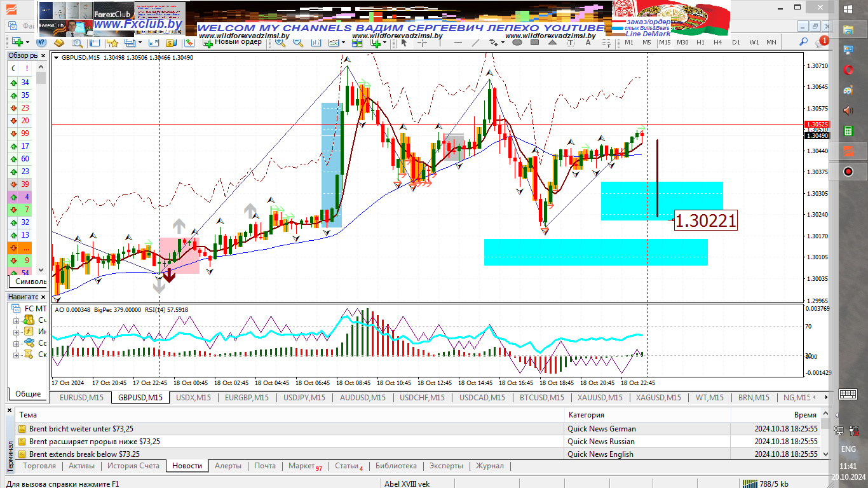
Task: Open news Brent bricht weiter unter $73,25
Action: (x=81, y=429)
